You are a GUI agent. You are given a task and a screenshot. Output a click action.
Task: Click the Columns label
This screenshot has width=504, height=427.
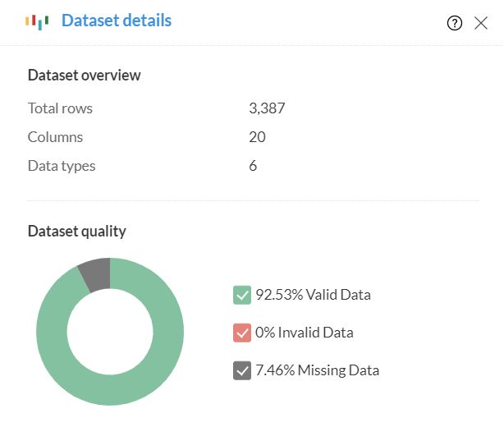point(55,137)
